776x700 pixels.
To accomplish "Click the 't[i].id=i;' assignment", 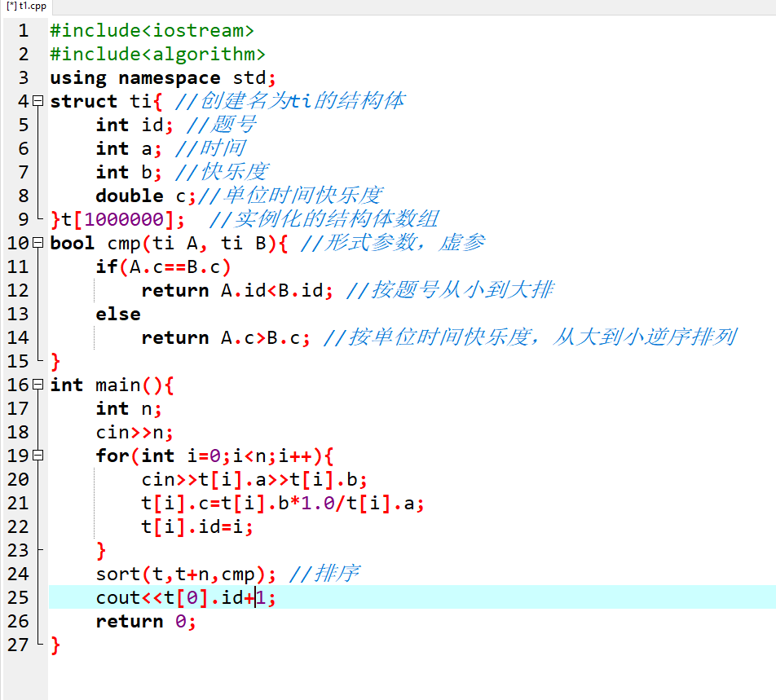I will tap(197, 527).
